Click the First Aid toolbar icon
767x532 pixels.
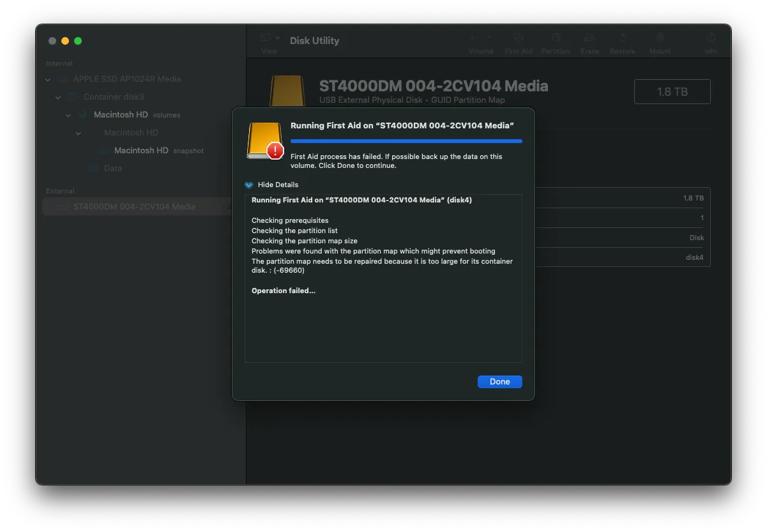tap(518, 38)
